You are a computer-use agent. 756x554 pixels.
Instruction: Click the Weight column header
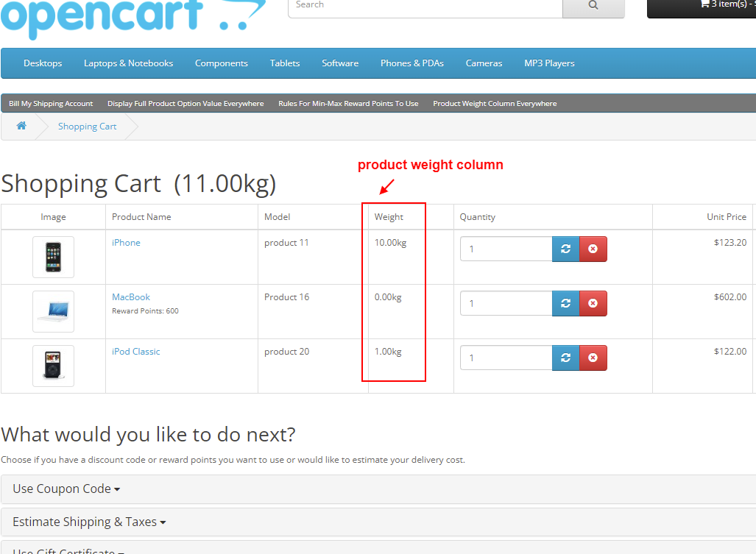coord(389,217)
